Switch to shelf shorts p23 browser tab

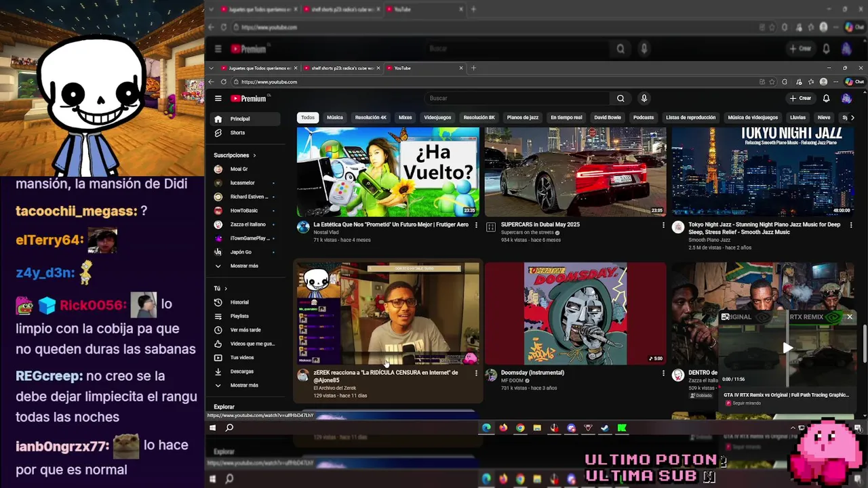tap(342, 68)
